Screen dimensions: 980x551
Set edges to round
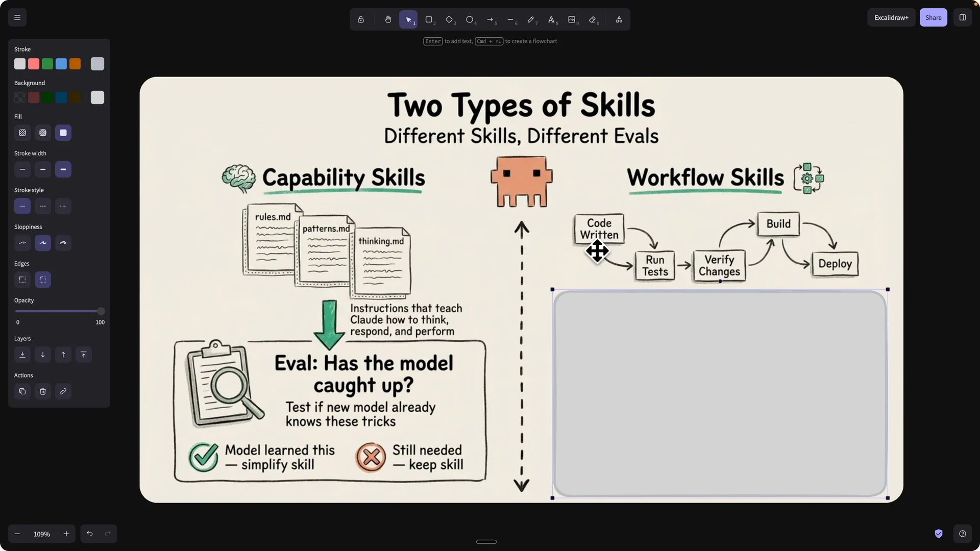pyautogui.click(x=43, y=280)
